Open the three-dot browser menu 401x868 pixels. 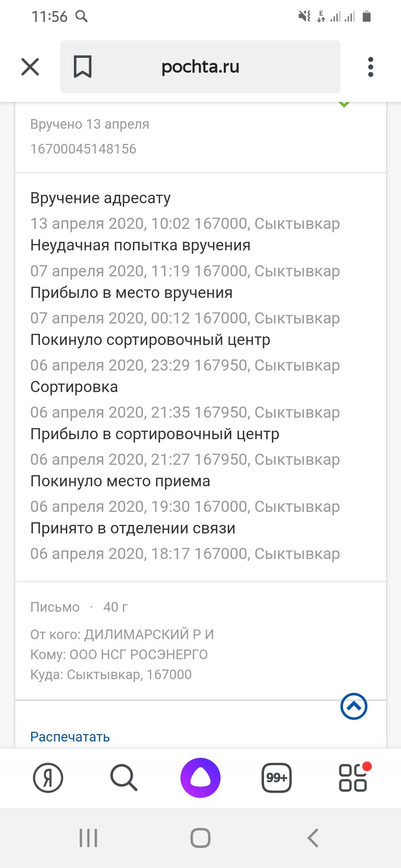tap(370, 67)
